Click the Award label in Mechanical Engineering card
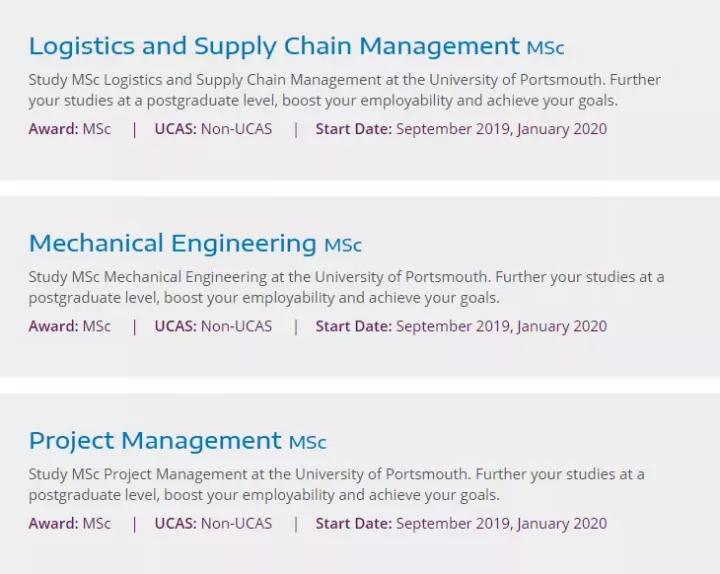 pos(53,326)
